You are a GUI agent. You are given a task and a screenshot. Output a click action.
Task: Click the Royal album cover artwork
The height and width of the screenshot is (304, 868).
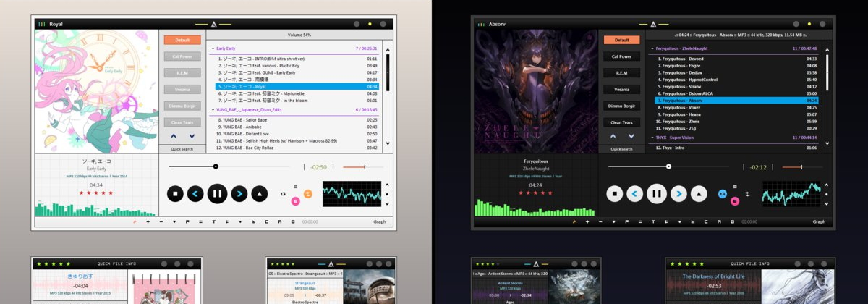click(96, 90)
